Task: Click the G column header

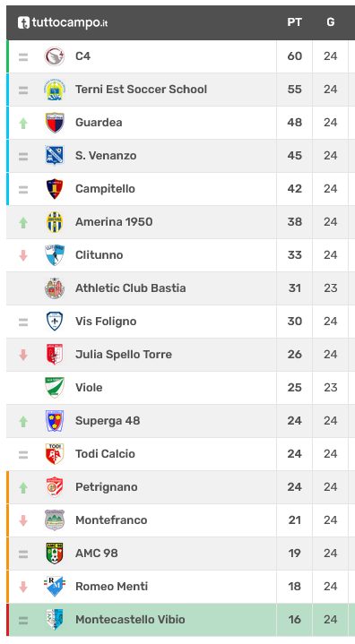Action: [x=330, y=22]
